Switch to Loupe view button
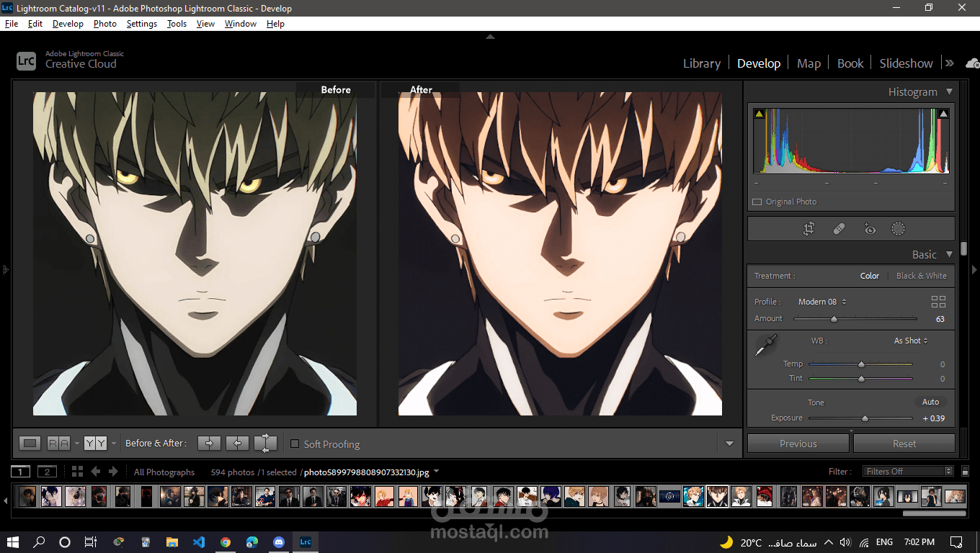This screenshot has width=980, height=553. click(x=30, y=443)
